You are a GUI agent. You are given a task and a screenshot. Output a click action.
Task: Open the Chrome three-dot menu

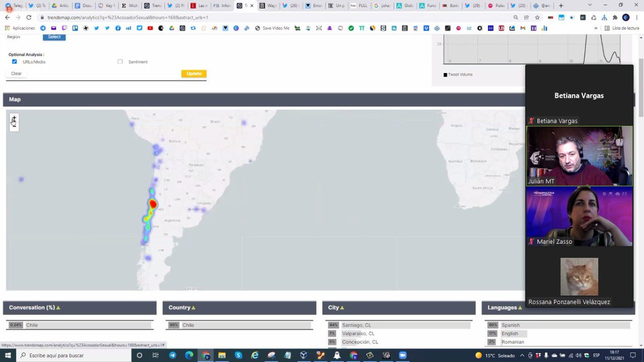pyautogui.click(x=637, y=17)
